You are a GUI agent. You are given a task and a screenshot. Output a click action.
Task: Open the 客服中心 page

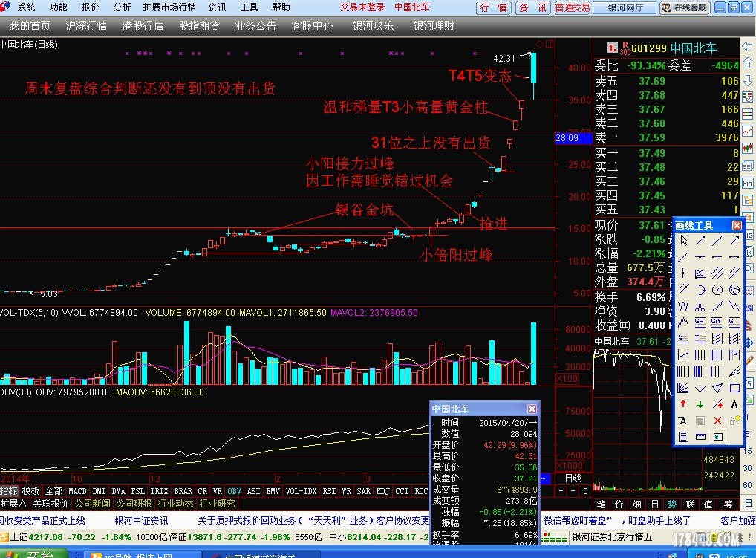pyautogui.click(x=312, y=25)
